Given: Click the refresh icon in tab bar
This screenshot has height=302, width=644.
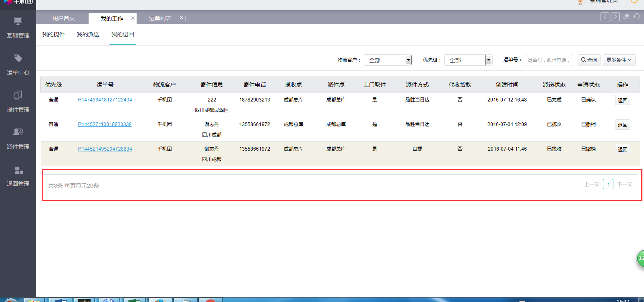Looking at the screenshot, I should 636,17.
